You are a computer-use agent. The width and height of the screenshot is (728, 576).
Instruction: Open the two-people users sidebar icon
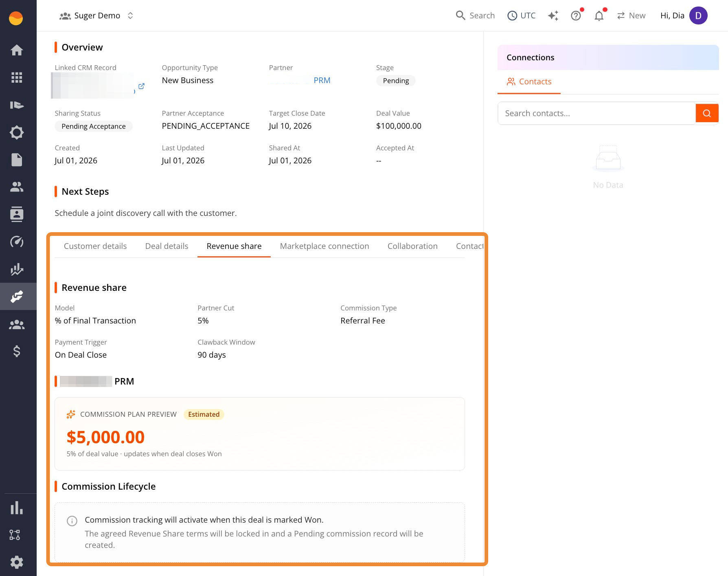click(x=17, y=187)
